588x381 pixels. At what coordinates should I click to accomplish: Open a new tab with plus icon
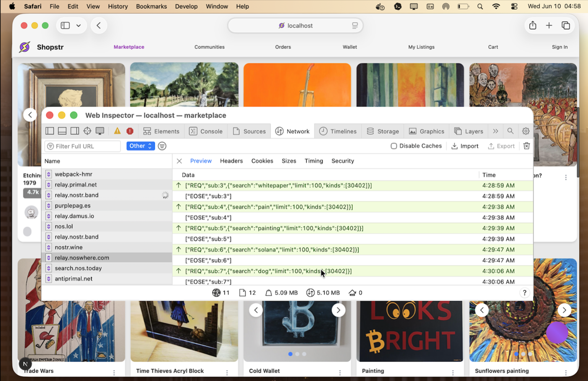[549, 26]
